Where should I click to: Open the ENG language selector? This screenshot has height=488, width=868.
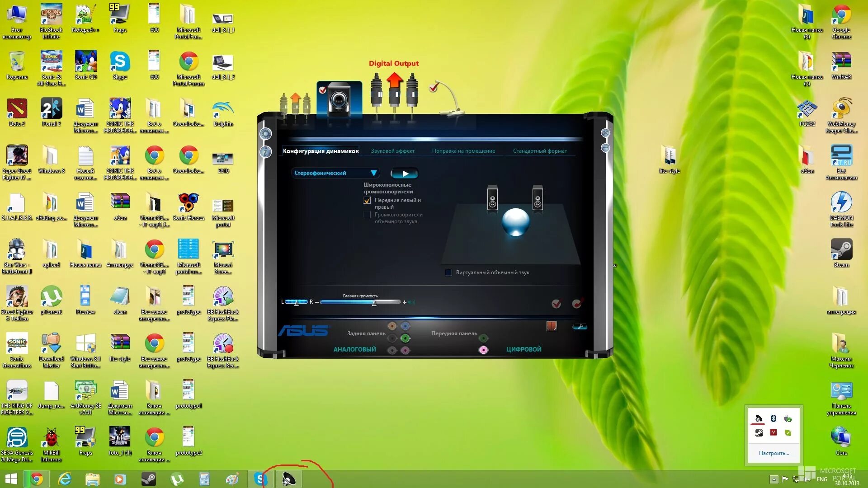click(822, 479)
